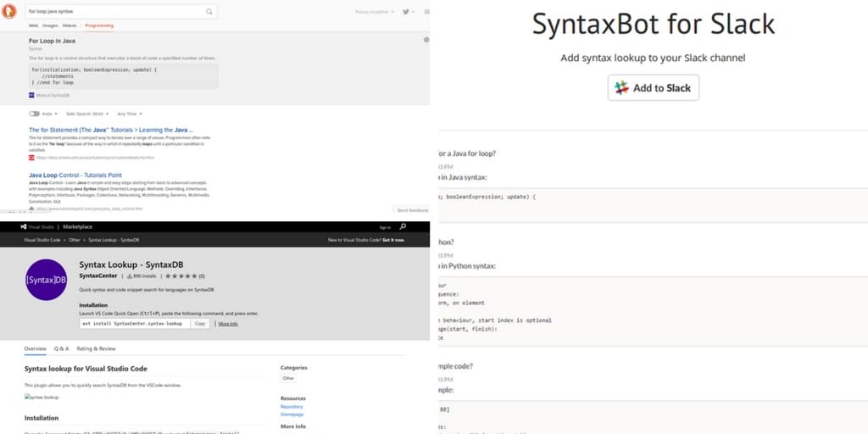Open the Any Time filter dropdown

click(x=130, y=114)
